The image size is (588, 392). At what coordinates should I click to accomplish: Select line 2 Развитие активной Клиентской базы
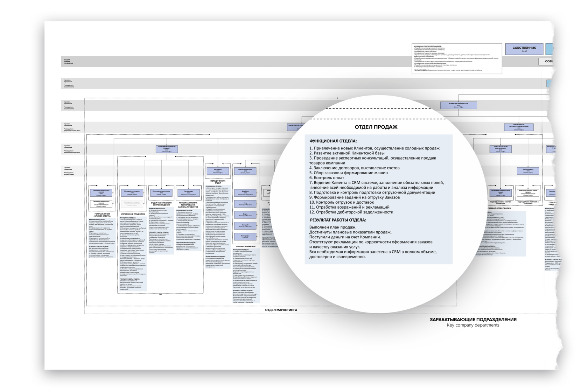(x=347, y=153)
